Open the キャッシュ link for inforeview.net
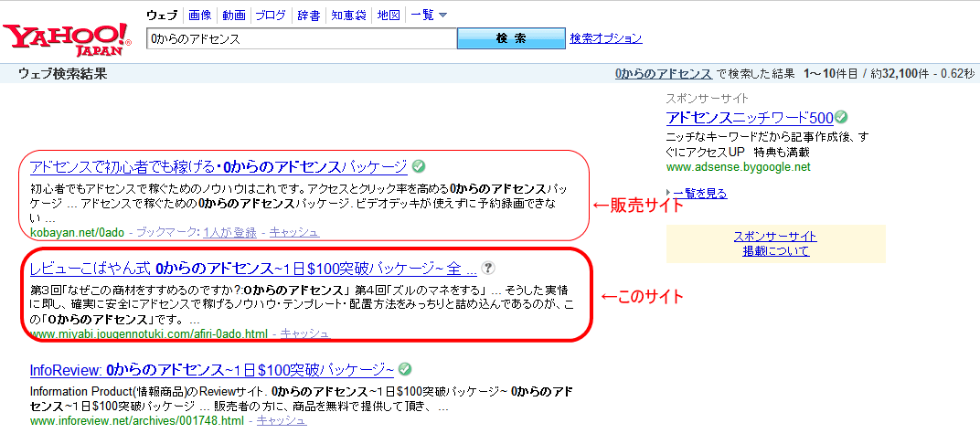 point(282,420)
